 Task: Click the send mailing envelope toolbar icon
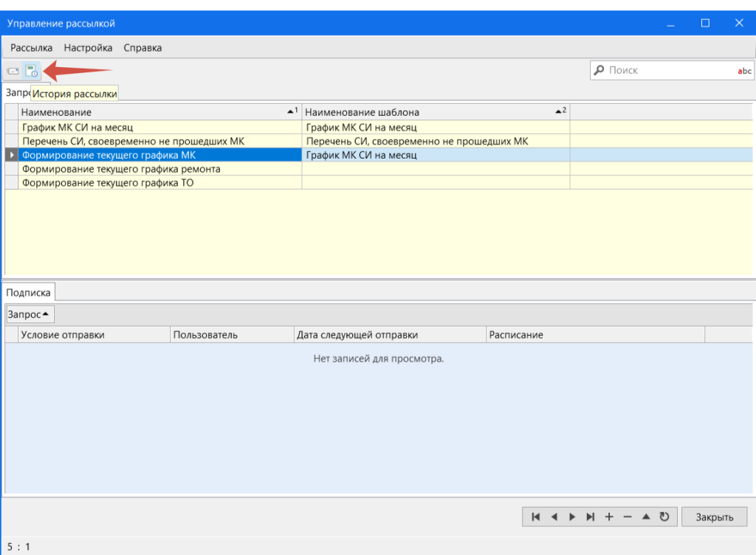pos(13,72)
